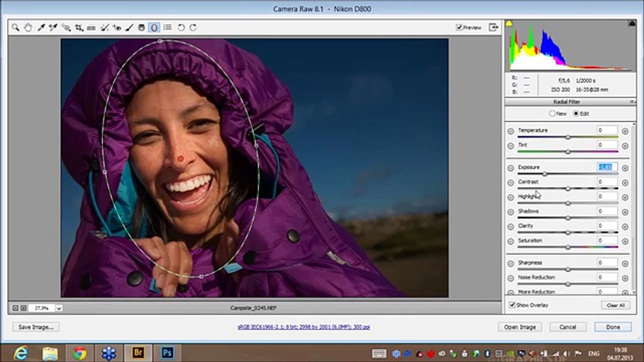
Task: Select the New radio button
Action: point(552,114)
